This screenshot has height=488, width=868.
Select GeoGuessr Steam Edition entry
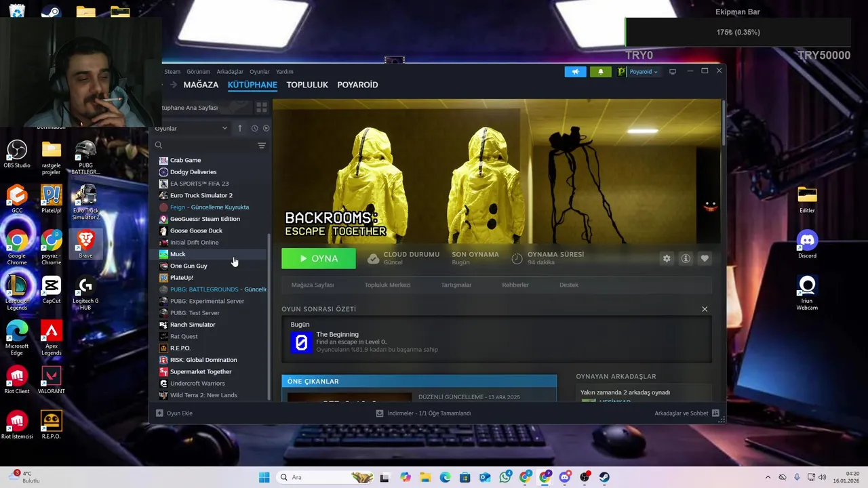(x=212, y=219)
